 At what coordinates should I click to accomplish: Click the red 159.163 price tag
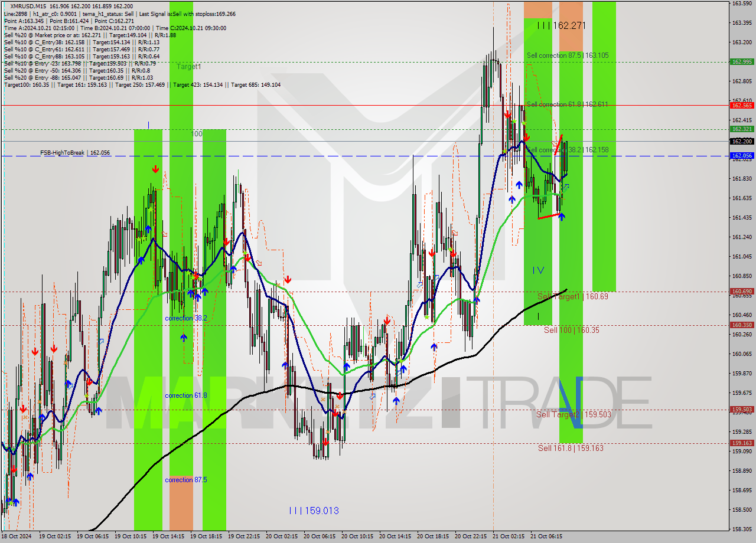[x=742, y=443]
